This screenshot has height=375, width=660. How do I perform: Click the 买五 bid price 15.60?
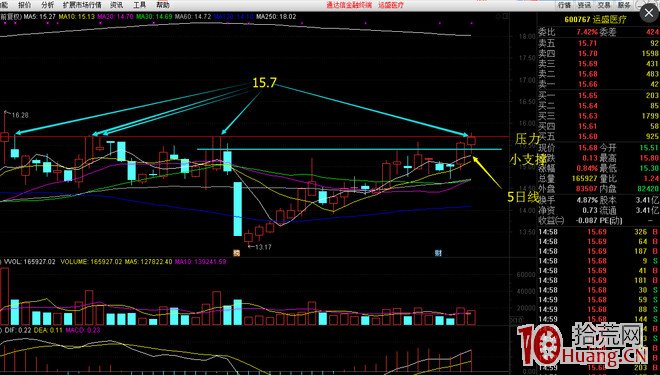tap(588, 136)
